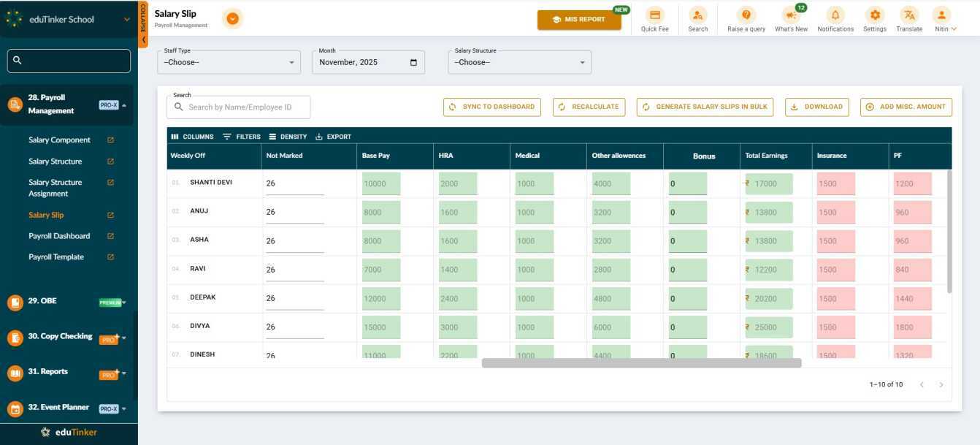
Task: Open the Quick Fee icon
Action: click(x=654, y=15)
